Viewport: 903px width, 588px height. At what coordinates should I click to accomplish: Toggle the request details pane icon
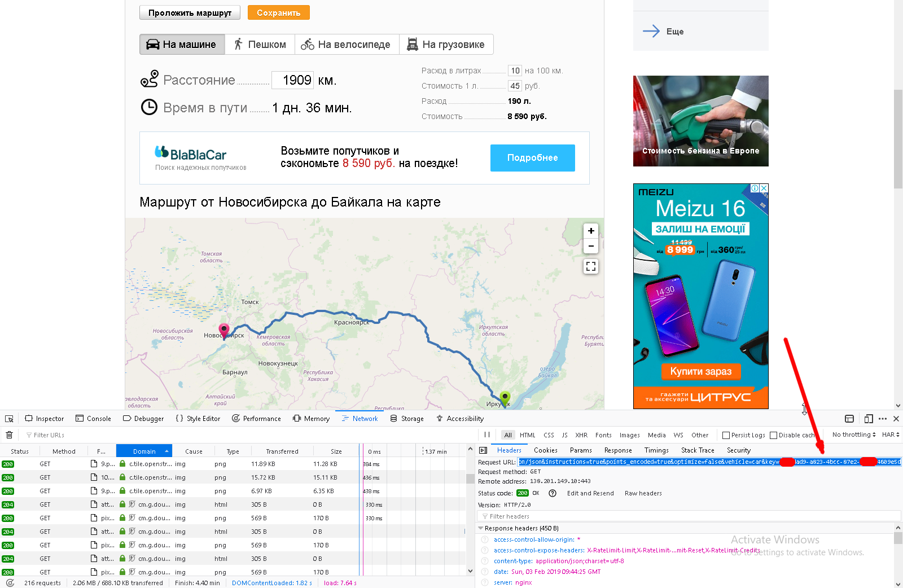[x=483, y=450]
